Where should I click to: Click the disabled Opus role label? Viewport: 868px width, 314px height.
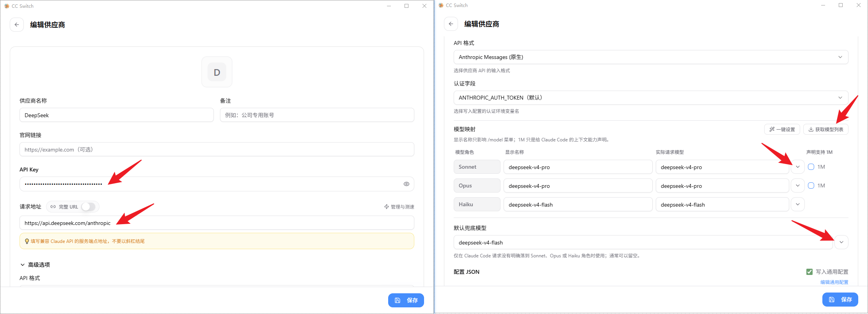(477, 186)
